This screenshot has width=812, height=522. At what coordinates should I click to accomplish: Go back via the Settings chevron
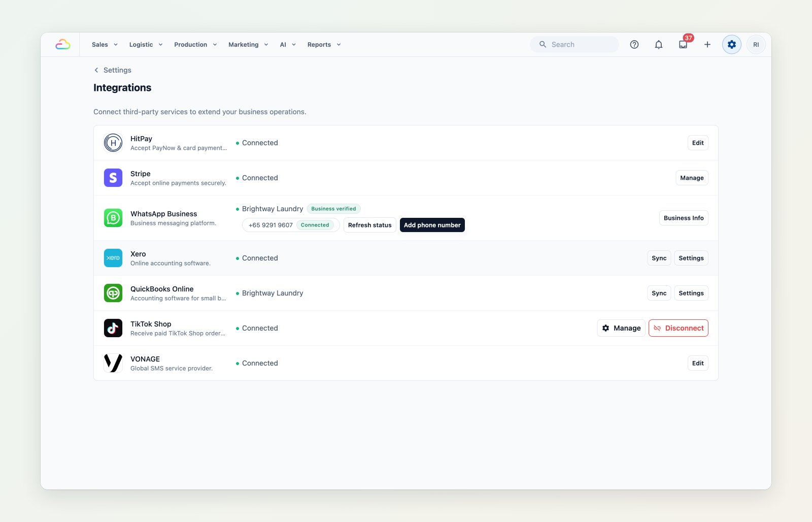pos(96,70)
